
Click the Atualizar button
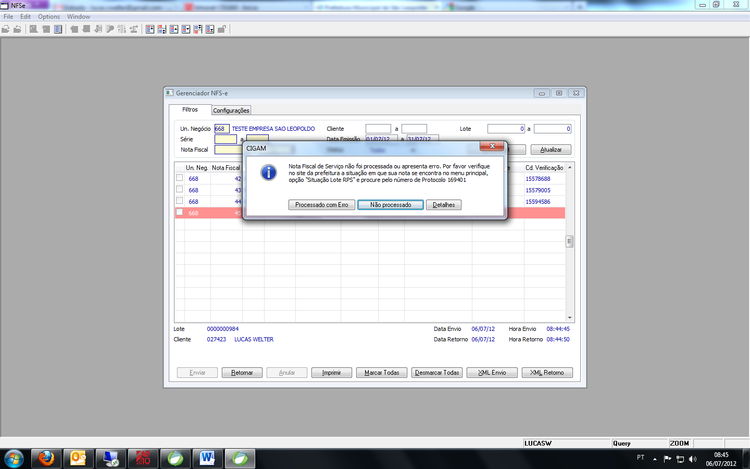[551, 150]
